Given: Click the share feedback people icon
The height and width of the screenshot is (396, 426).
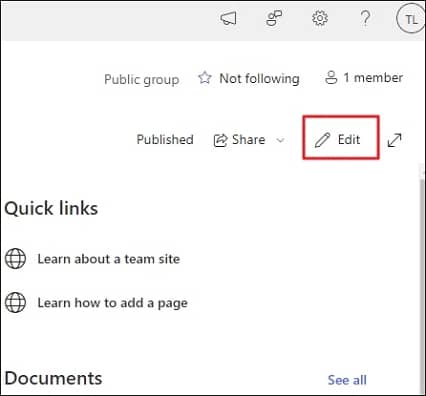Looking at the screenshot, I should pos(274,18).
